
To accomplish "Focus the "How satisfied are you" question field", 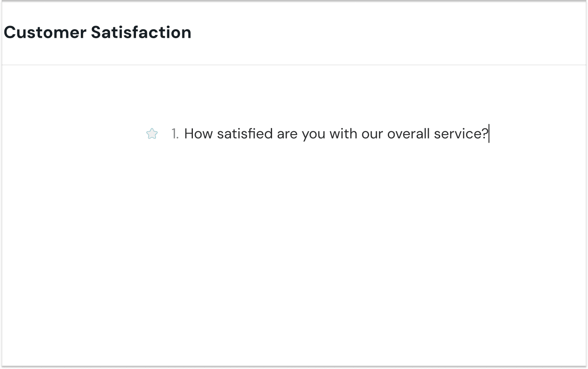I will coord(336,134).
